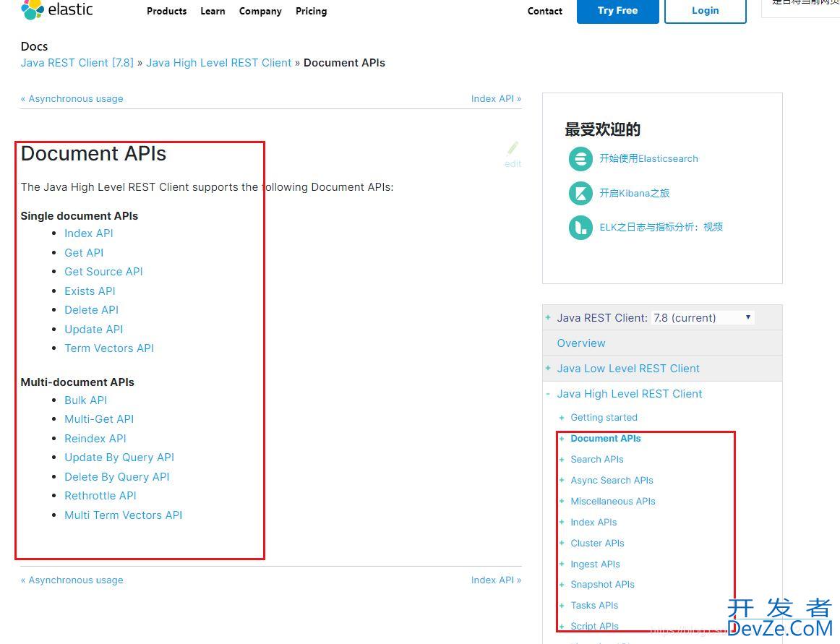Open Java High Level REST Client sidebar link
The height and width of the screenshot is (644, 840).
[630, 394]
